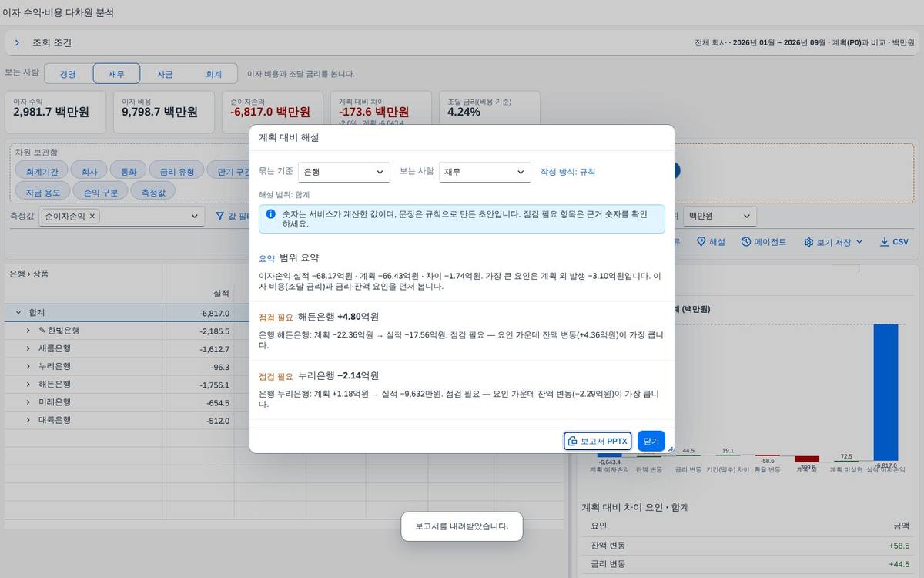924x578 pixels.
Task: Click the tall blue 실적 이자손익 chart bar
Action: point(885,391)
